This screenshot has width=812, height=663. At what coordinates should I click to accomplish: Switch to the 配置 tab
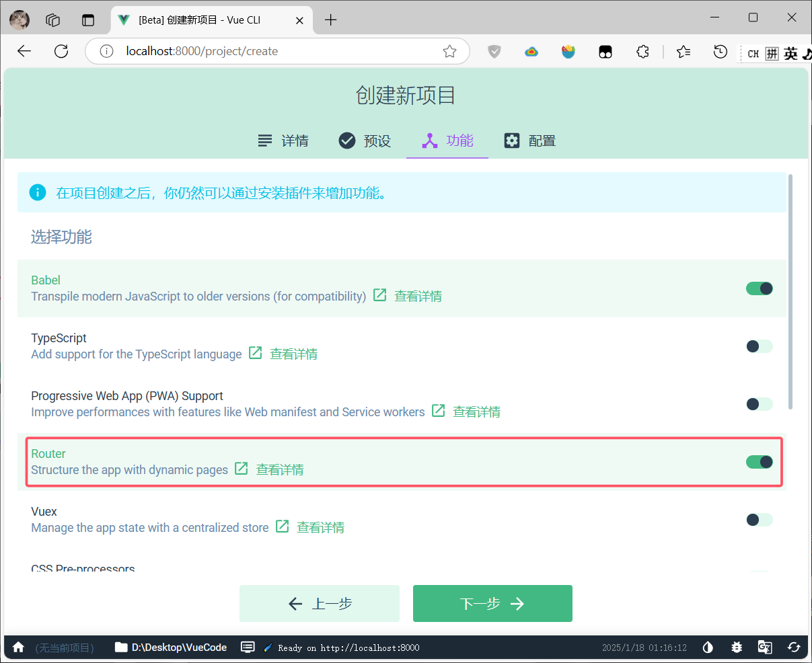[530, 141]
